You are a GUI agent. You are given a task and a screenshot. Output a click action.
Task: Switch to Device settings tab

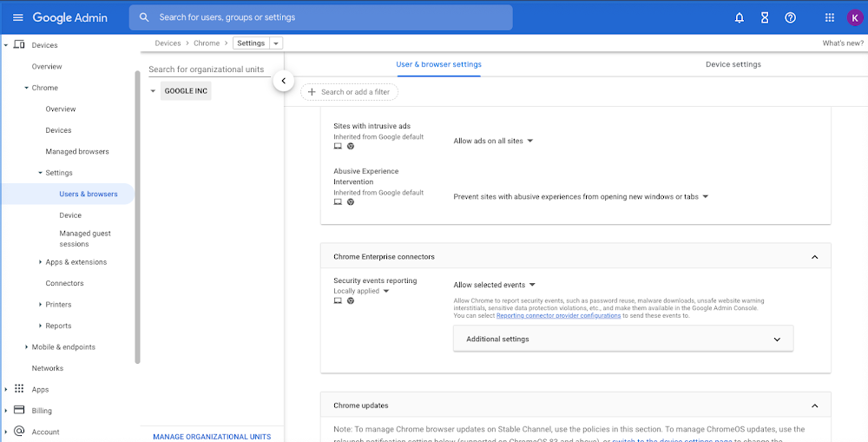click(x=733, y=64)
